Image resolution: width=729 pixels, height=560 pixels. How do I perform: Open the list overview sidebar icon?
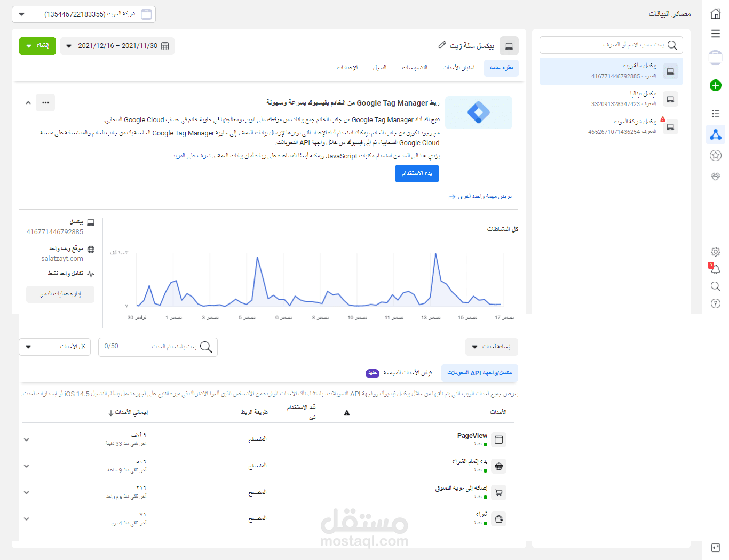click(716, 114)
